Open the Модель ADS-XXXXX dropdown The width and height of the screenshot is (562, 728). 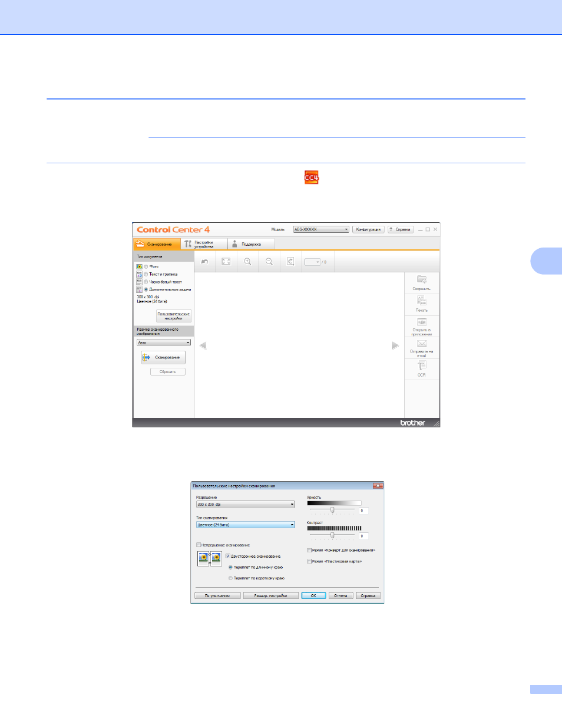point(321,229)
